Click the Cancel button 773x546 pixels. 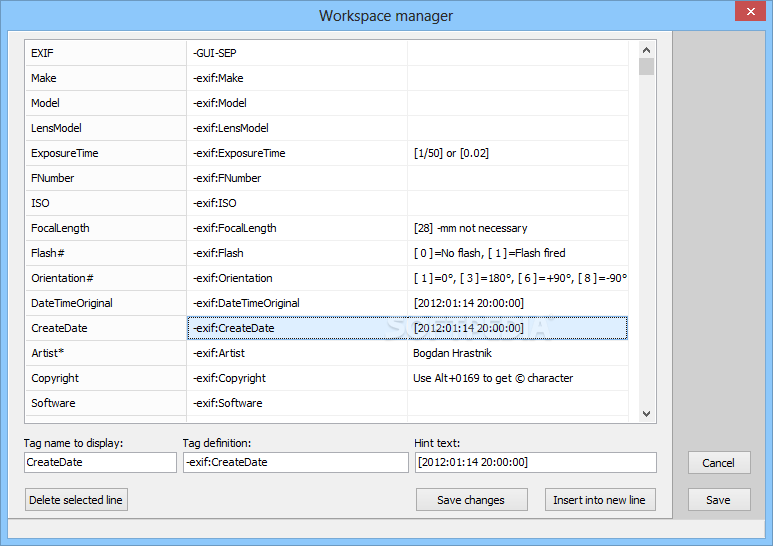(x=719, y=463)
